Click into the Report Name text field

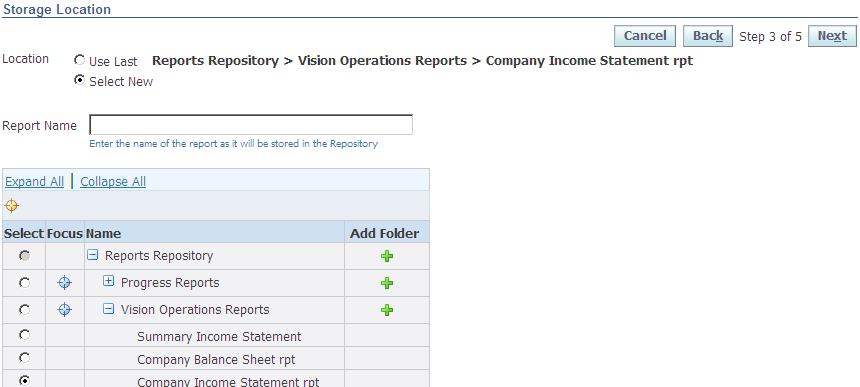(251, 125)
